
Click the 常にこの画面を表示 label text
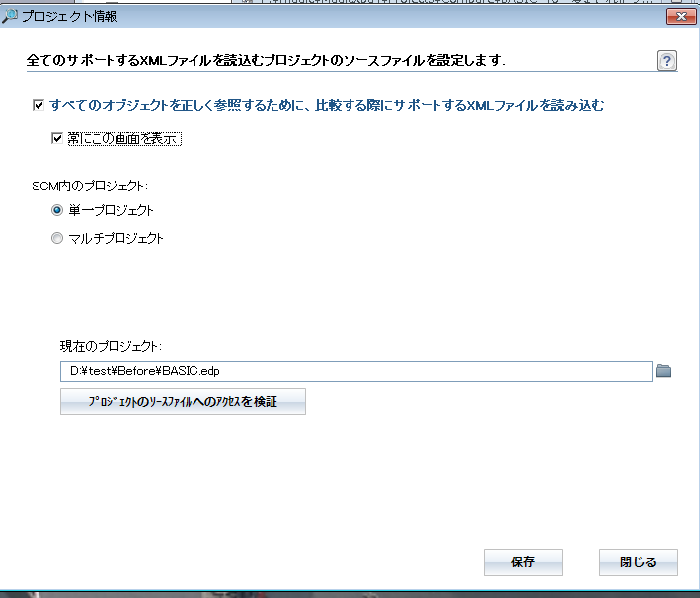124,139
